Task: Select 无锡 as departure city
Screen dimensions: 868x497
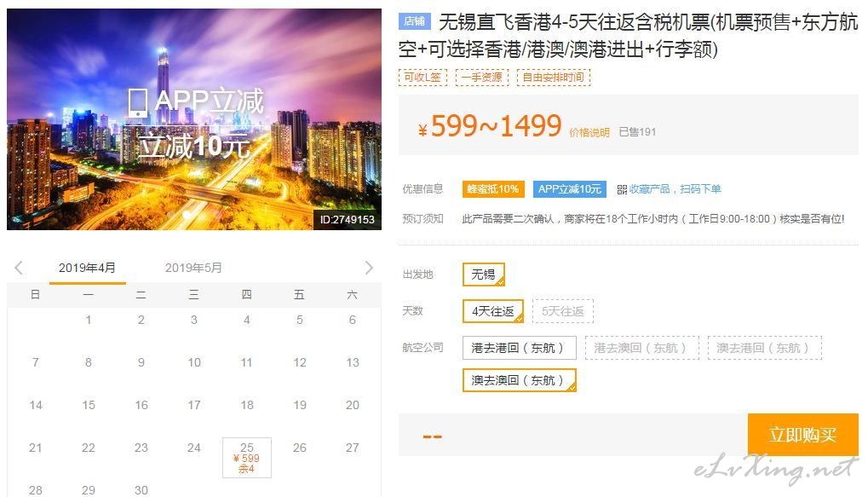Action: click(x=483, y=275)
